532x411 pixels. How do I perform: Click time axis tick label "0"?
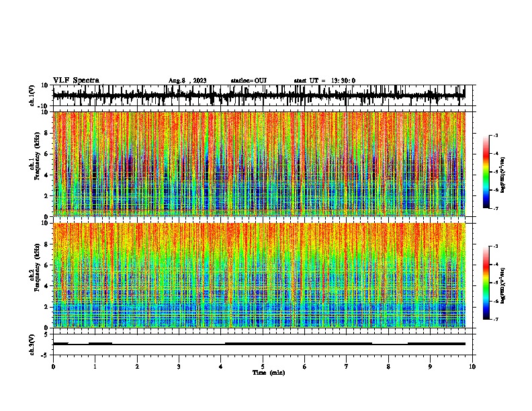pyautogui.click(x=53, y=367)
